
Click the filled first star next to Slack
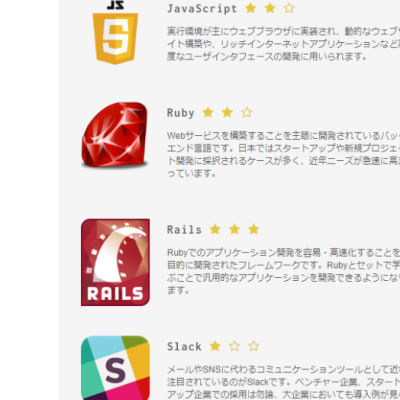tap(215, 346)
